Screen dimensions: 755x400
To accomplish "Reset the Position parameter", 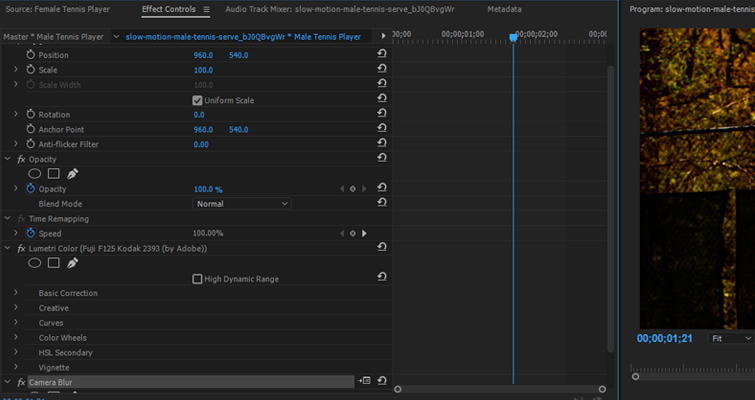I will click(x=382, y=54).
